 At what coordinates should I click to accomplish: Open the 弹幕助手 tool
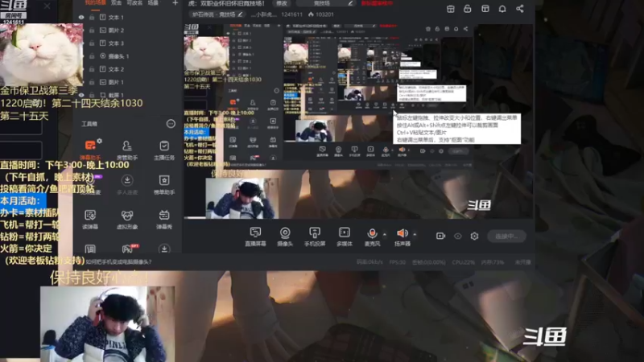coord(90,150)
